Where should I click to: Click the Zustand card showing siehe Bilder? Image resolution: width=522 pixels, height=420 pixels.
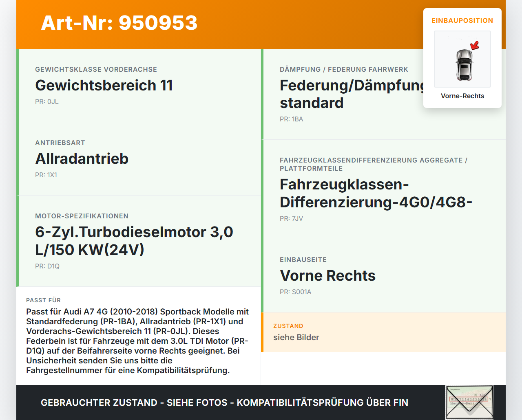[384, 332]
